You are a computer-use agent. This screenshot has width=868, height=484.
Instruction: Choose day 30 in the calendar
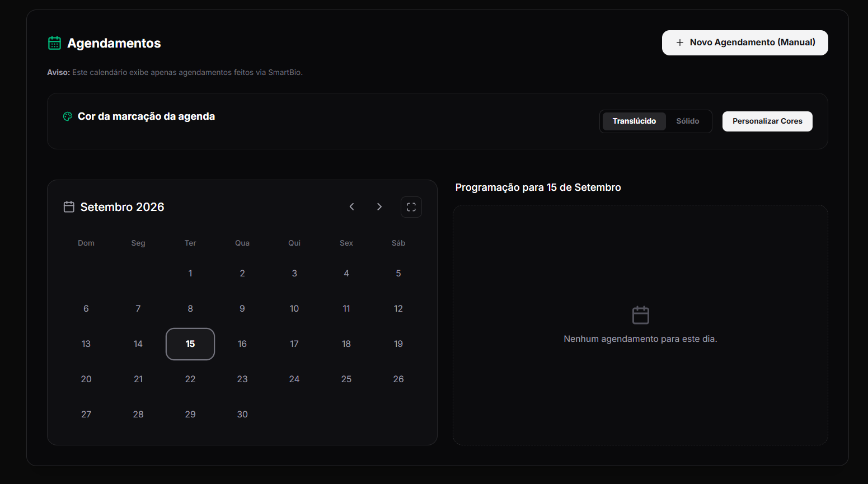pos(242,415)
